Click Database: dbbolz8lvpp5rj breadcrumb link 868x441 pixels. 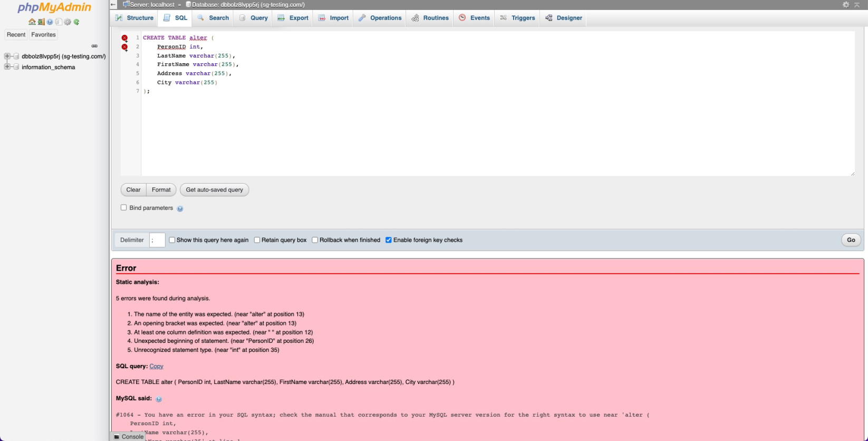tap(248, 5)
